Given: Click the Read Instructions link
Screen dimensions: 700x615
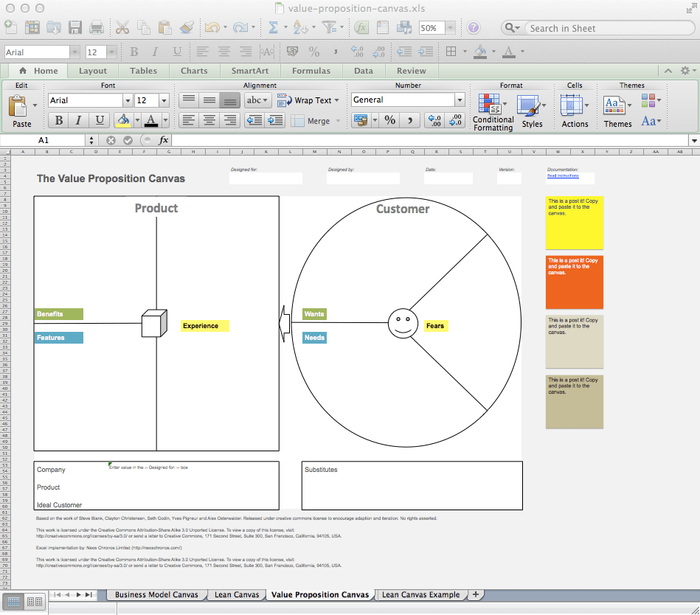Looking at the screenshot, I should pyautogui.click(x=563, y=176).
